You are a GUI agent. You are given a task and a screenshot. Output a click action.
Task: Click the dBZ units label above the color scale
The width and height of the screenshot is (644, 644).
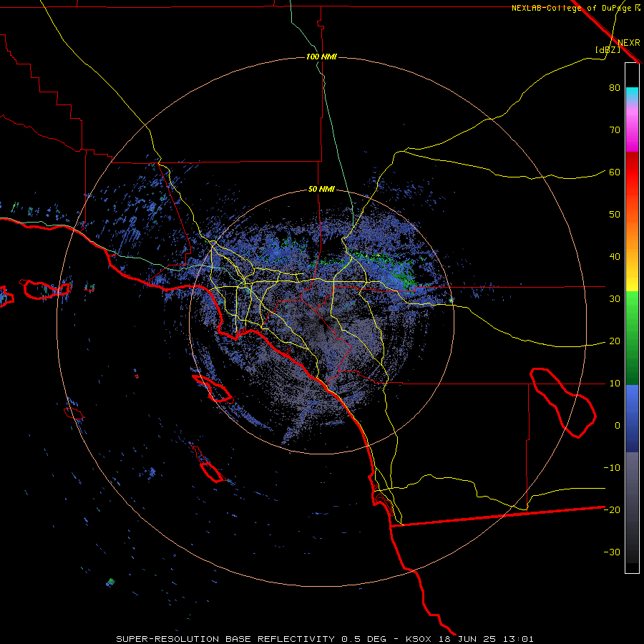[x=608, y=49]
